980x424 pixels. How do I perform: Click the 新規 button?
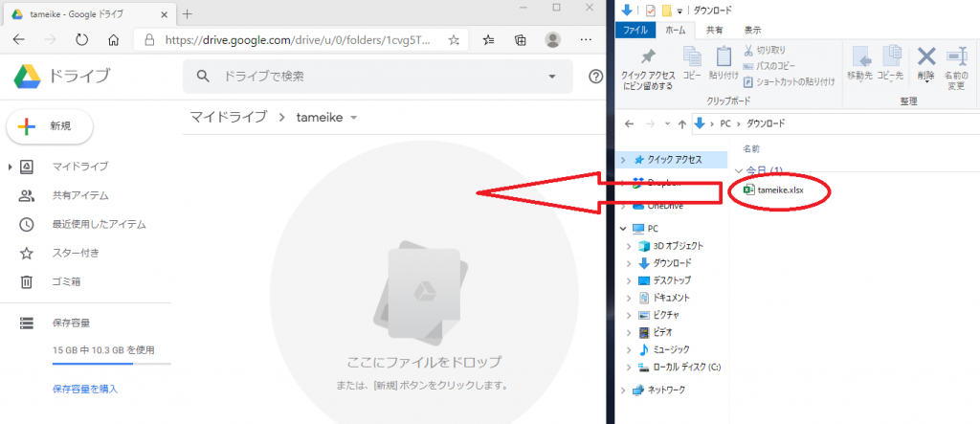[50, 125]
